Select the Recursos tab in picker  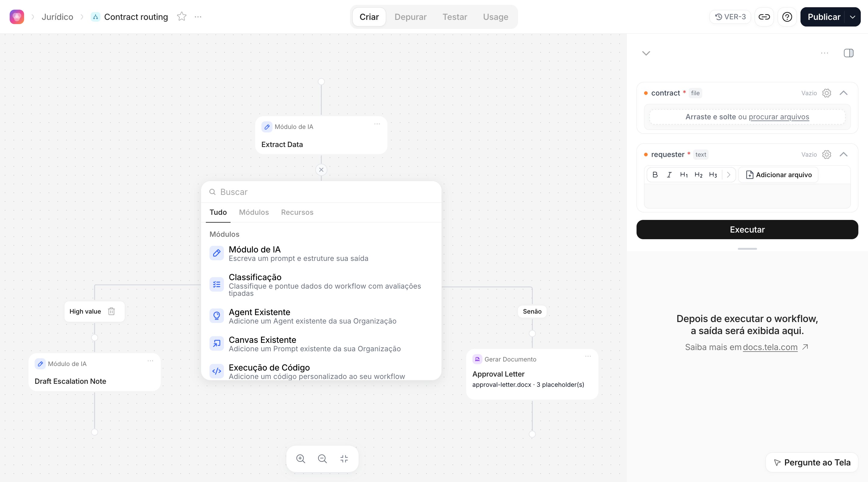297,212
